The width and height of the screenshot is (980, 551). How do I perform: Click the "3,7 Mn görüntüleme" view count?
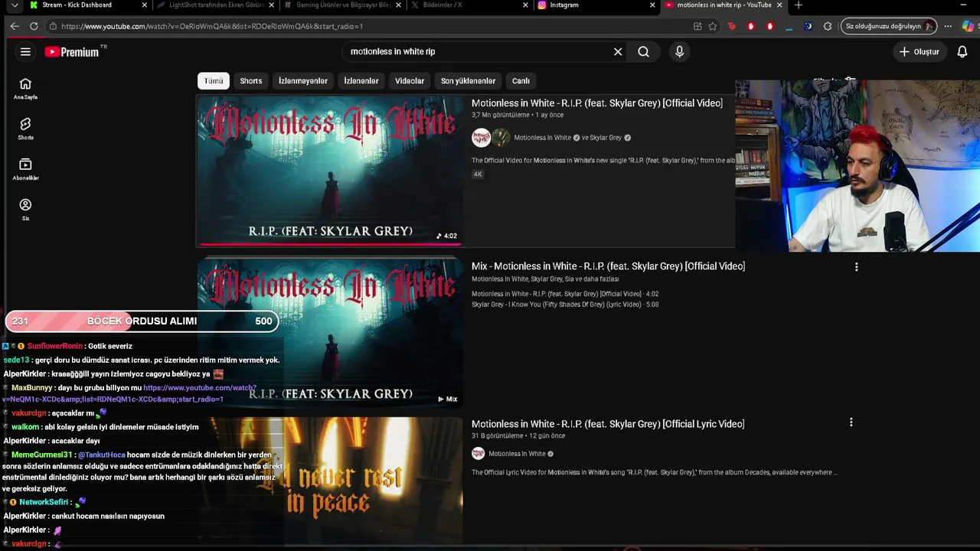501,116
